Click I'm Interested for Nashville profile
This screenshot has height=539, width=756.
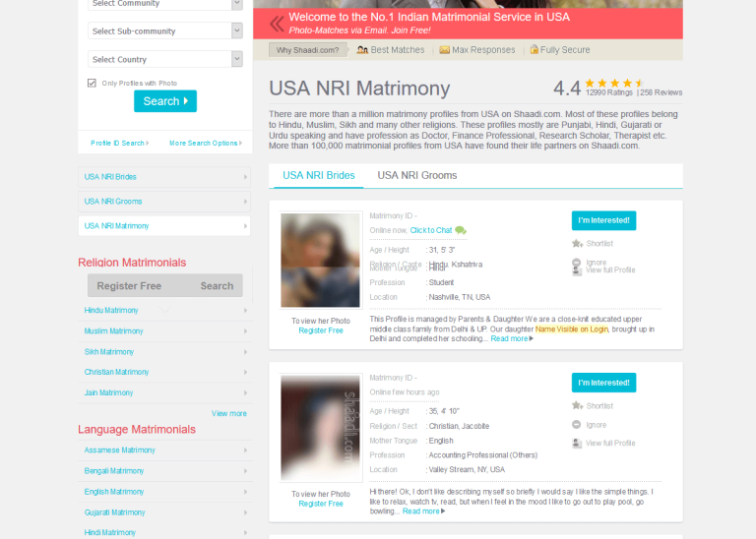[x=603, y=220]
